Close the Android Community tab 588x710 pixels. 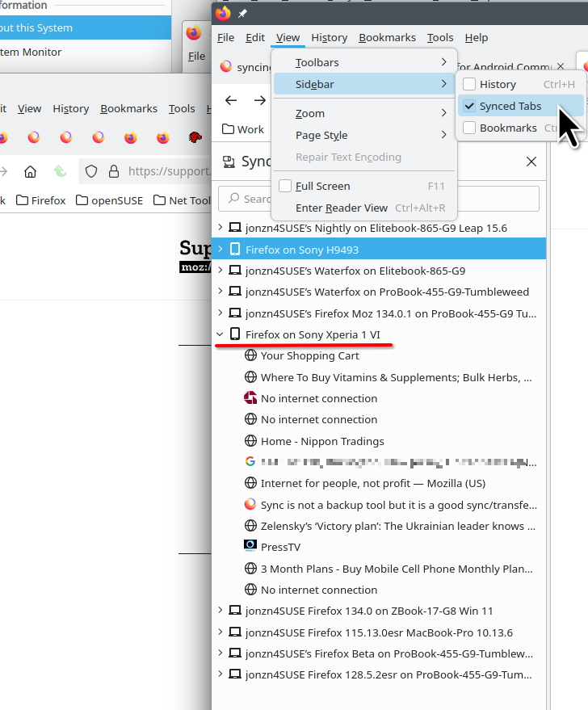click(561, 66)
